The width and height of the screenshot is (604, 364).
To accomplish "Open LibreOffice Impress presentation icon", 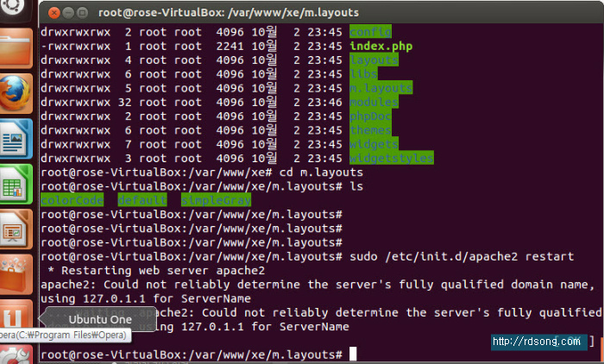I will coord(16,229).
